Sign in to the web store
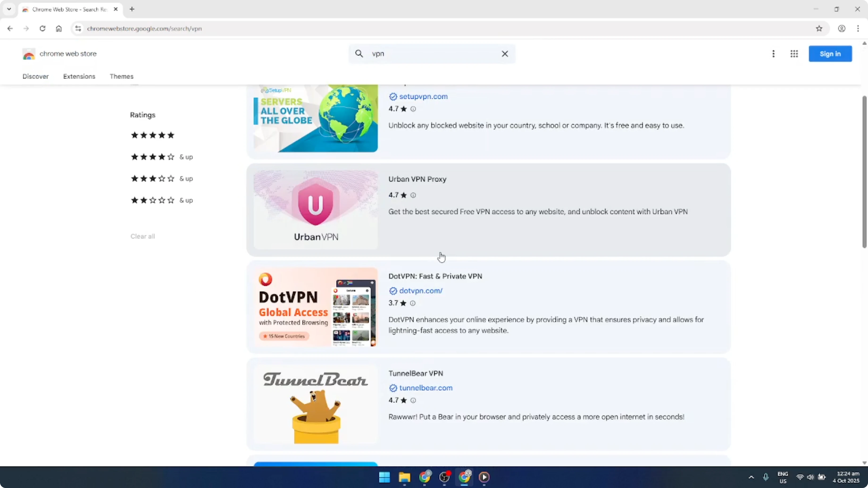This screenshot has height=488, width=868. pyautogui.click(x=830, y=54)
